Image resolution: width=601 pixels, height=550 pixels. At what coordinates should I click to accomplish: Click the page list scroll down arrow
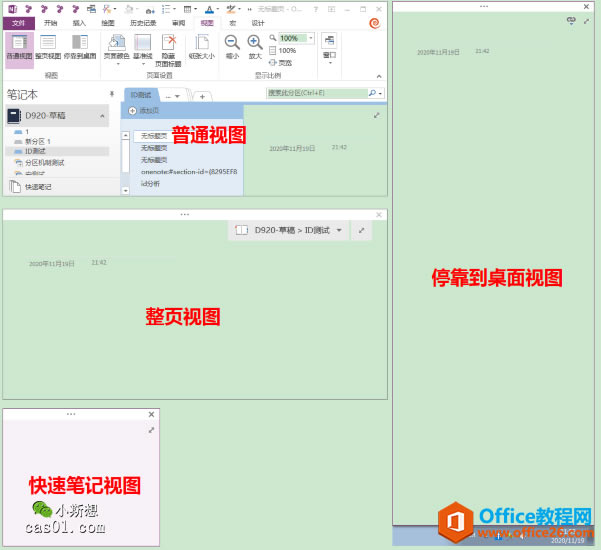tap(125, 190)
